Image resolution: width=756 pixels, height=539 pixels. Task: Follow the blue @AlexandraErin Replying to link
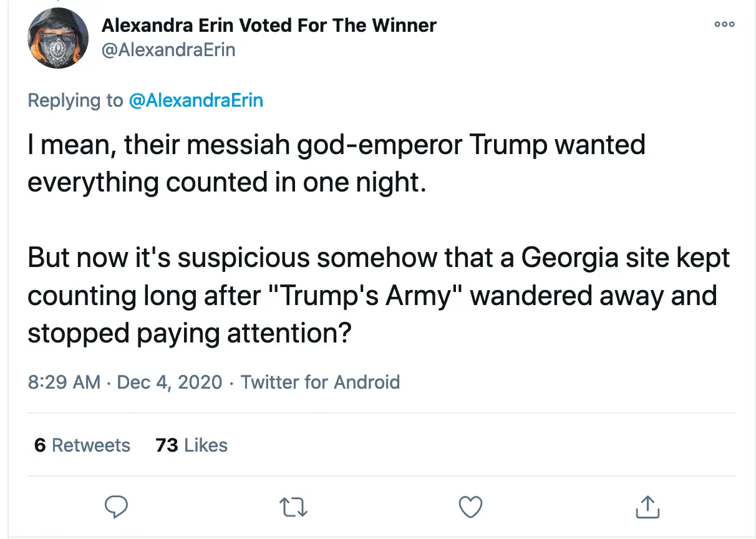click(196, 100)
